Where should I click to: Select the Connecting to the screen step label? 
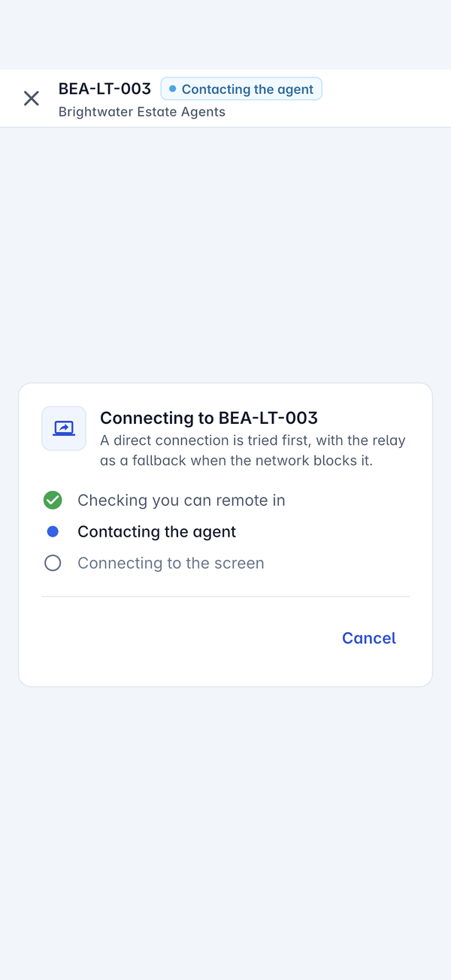(x=171, y=563)
